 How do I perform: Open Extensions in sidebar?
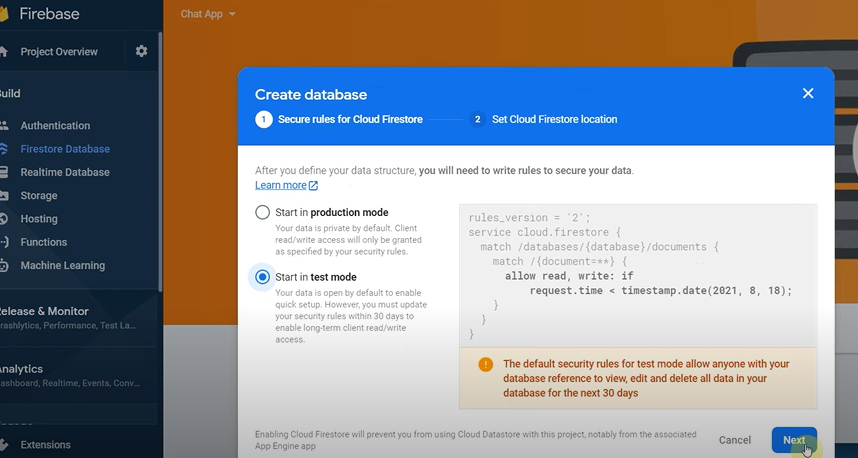click(45, 445)
